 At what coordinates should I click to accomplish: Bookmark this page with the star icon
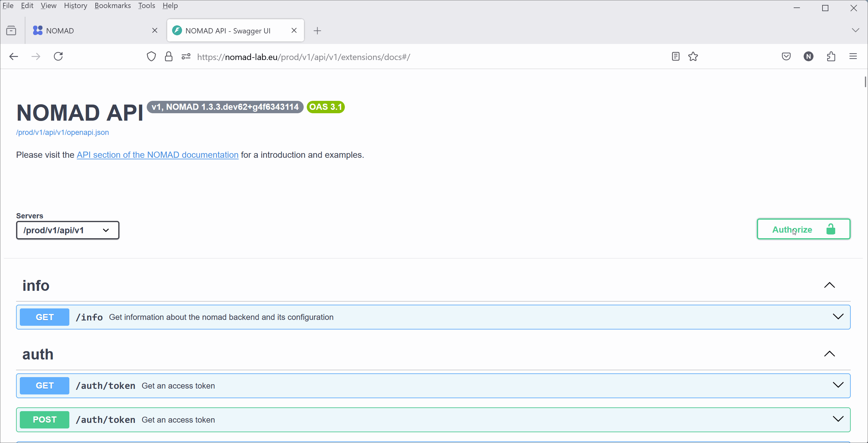pos(693,56)
